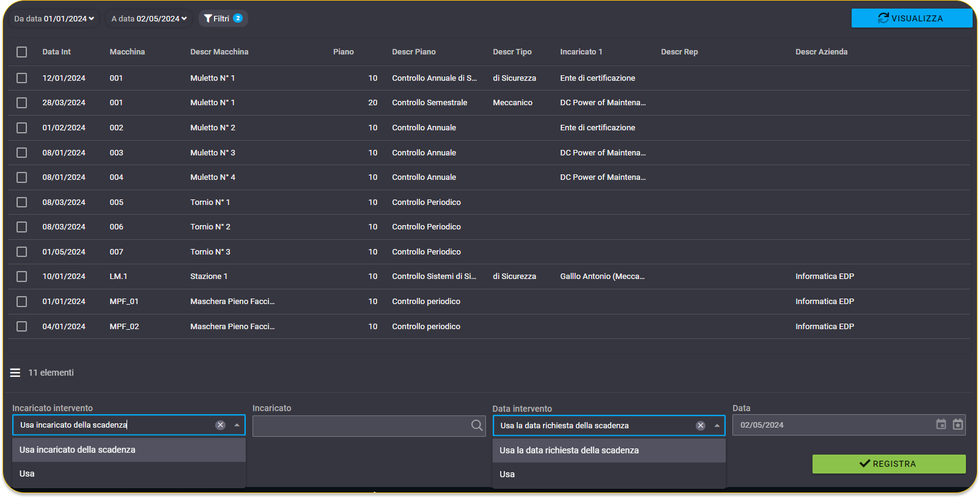The image size is (980, 498).
Task: Click the green REGISTRA button
Action: pos(889,464)
